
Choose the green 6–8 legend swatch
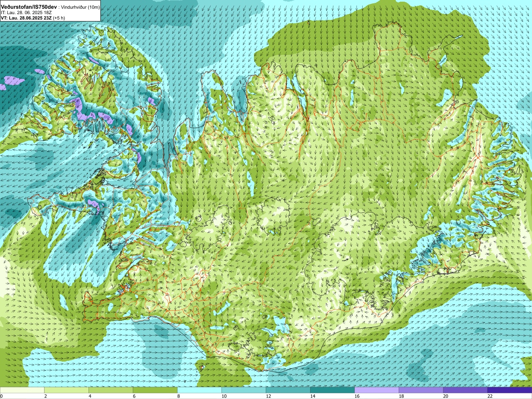tap(155, 390)
